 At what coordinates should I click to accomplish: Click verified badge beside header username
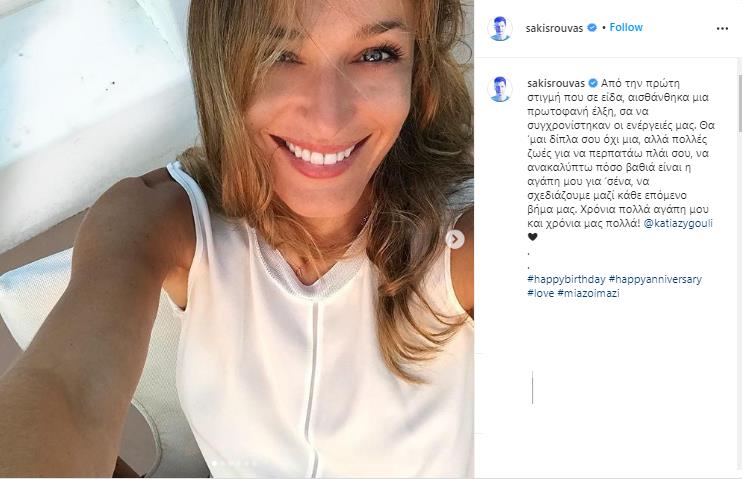coord(592,28)
